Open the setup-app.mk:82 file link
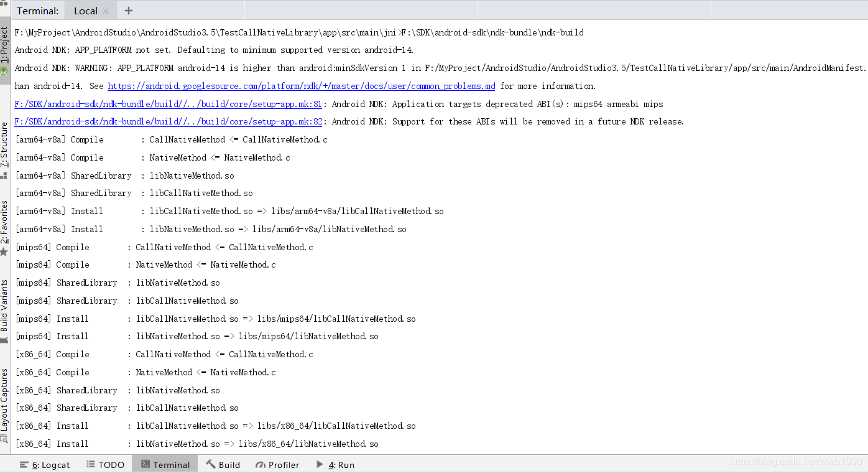 pos(168,121)
